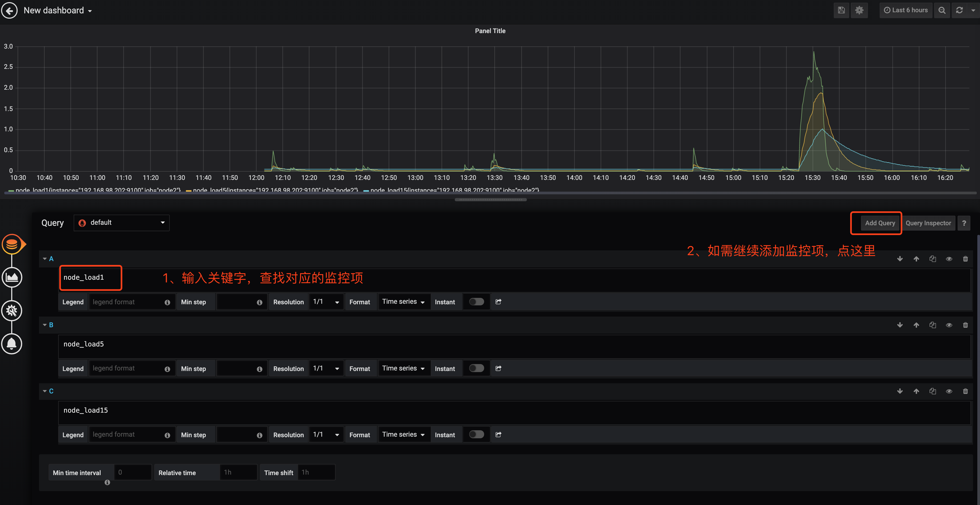This screenshot has width=980, height=505.
Task: Click Min time interval info icon
Action: click(x=107, y=482)
